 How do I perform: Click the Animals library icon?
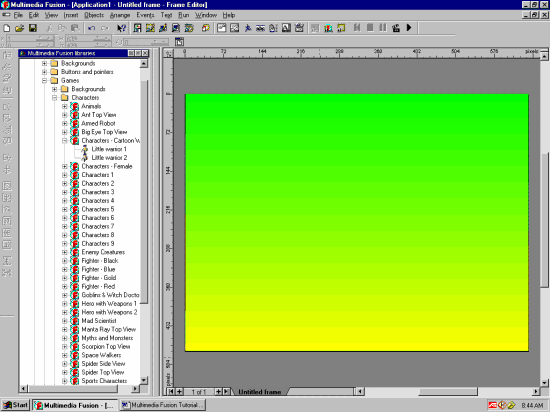click(74, 106)
